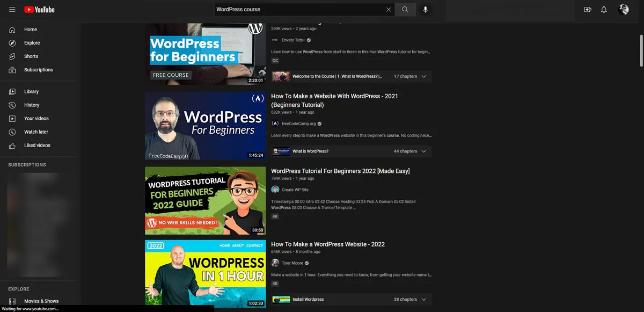Image resolution: width=644 pixels, height=312 pixels.
Task: Expand the 44 chapters dropdown
Action: (424, 151)
